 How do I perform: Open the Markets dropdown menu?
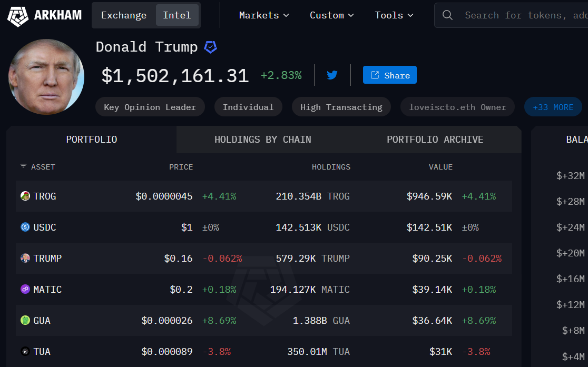tap(264, 15)
